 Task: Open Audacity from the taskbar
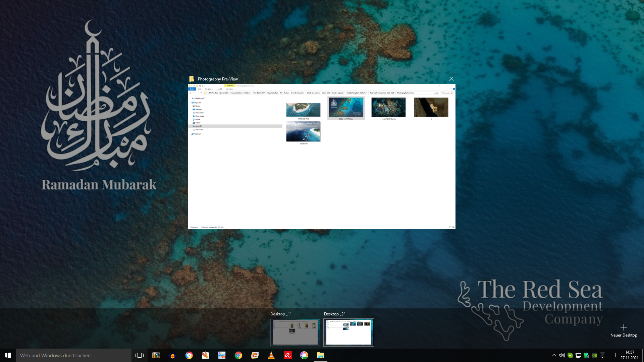[173, 355]
